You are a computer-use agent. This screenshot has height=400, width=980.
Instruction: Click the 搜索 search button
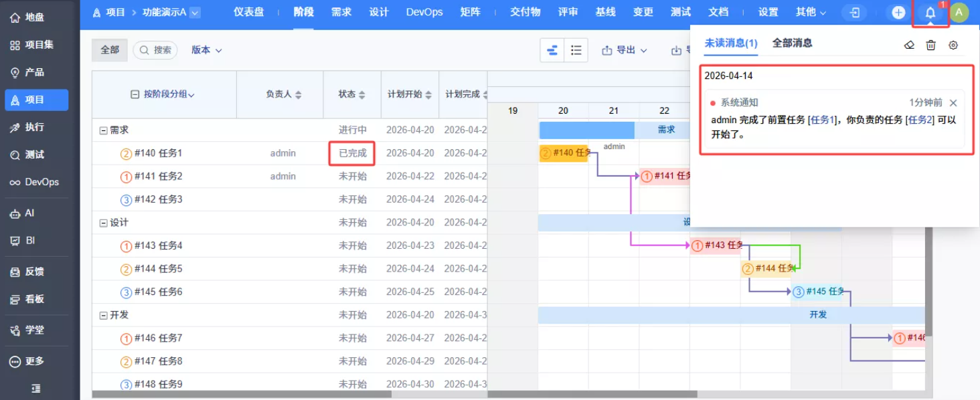(x=155, y=50)
